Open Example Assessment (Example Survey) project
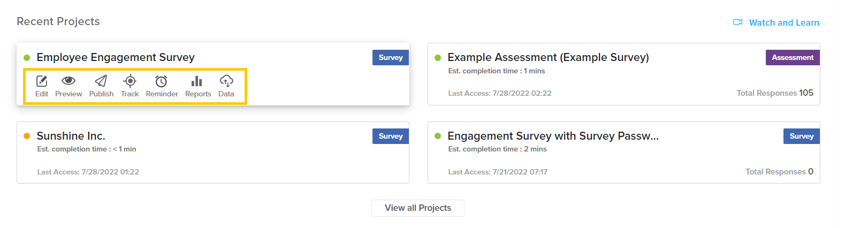Screen dimensions: 868x228 [x=548, y=57]
